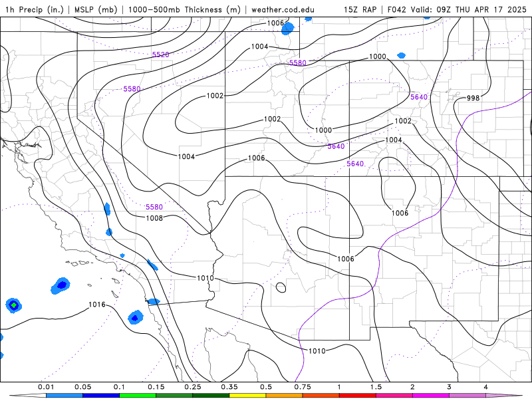Click the dark blue 0.05 legend swatch
This screenshot has height=399, width=532.
101,395
